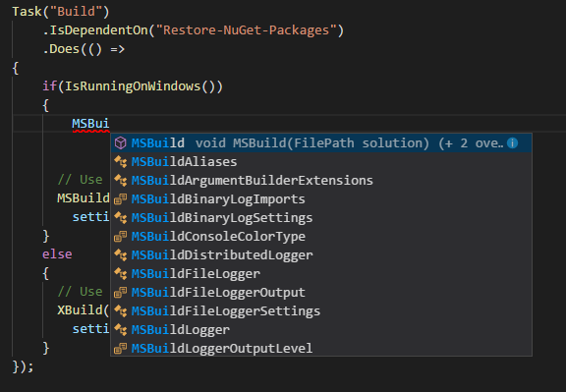Screen dimensions: 566x392
Task: Click the signature text 'void MSBuild(FilePath solution)'
Action: point(312,143)
